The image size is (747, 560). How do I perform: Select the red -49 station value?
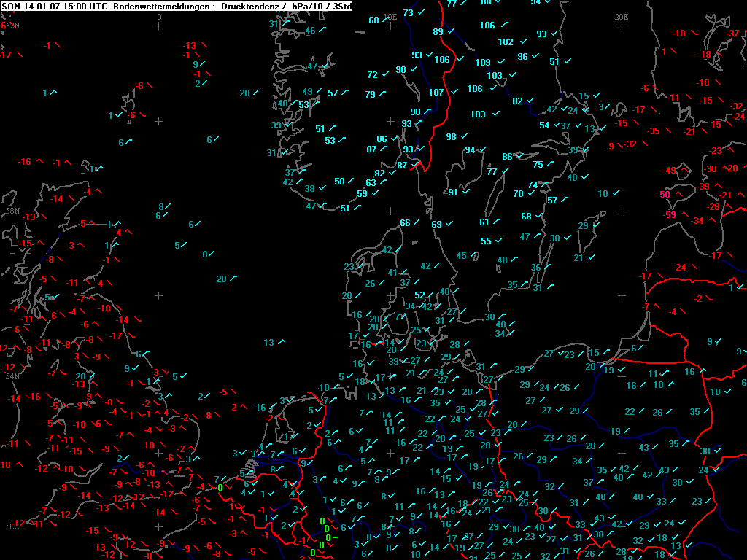click(669, 171)
